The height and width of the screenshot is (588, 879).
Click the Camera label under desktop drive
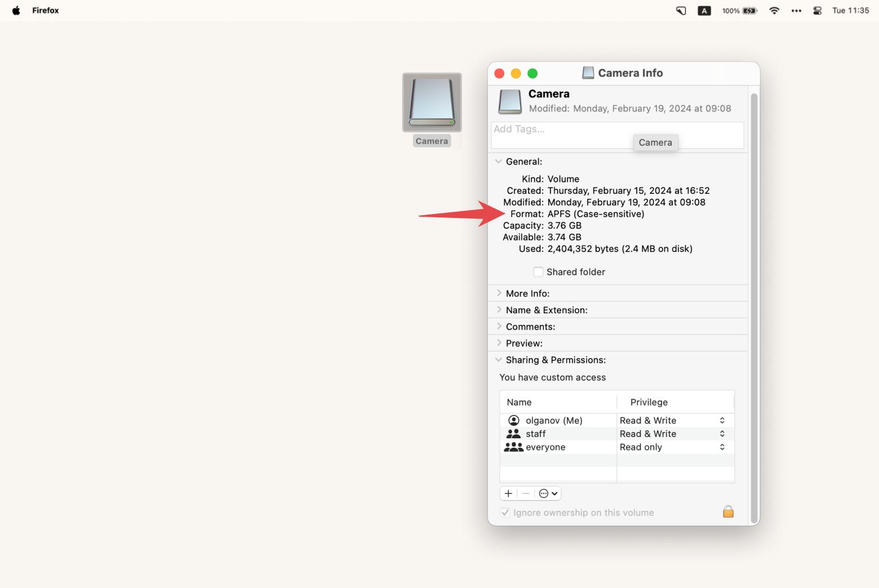coord(432,141)
